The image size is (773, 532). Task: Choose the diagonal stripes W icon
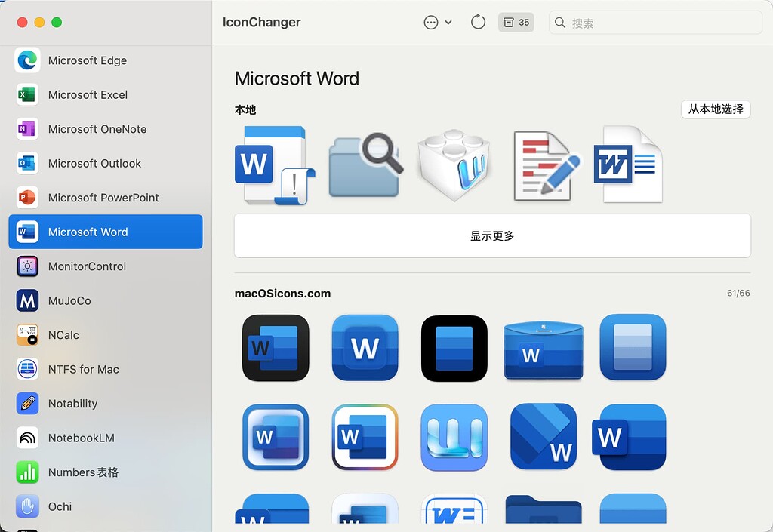click(x=544, y=437)
